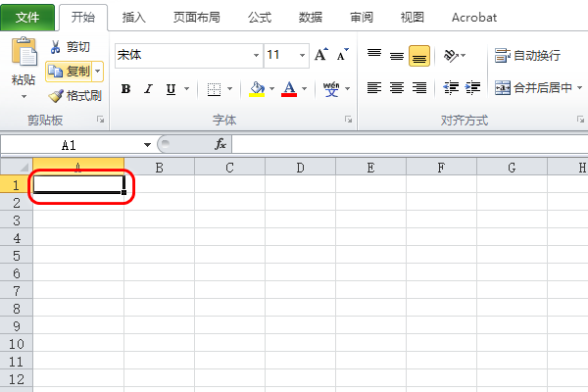Screen dimensions: 588x392
Task: Open the font size 11 dropdown
Action: (302, 56)
